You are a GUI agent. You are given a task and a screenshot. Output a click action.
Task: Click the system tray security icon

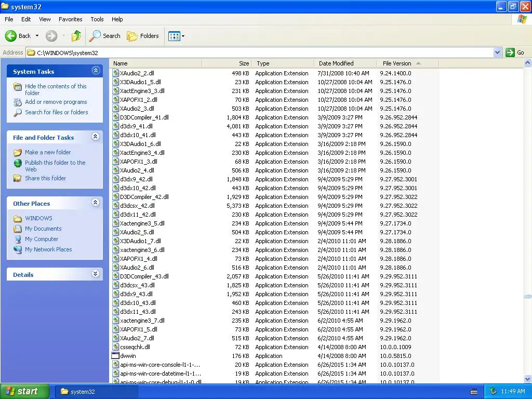coord(493,391)
